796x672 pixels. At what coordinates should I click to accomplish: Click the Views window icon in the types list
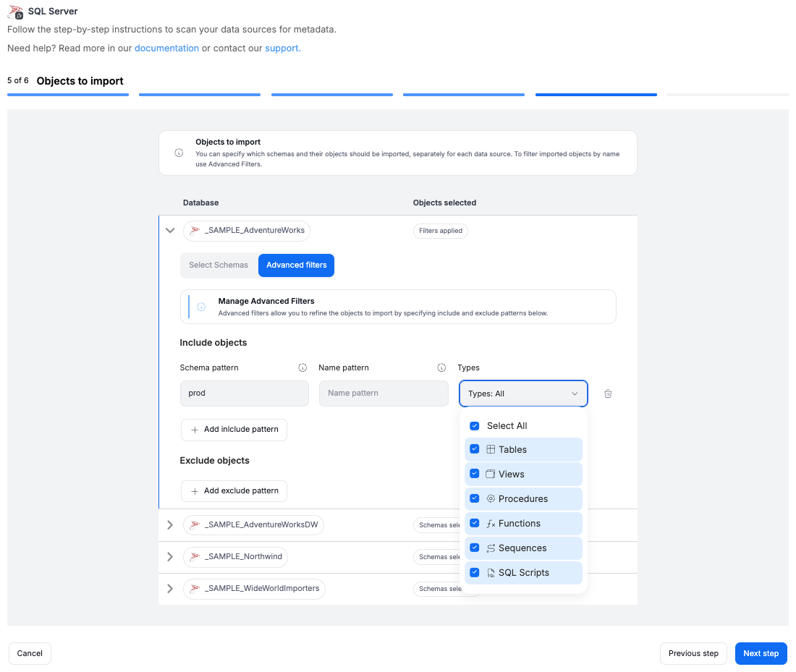[x=491, y=474]
